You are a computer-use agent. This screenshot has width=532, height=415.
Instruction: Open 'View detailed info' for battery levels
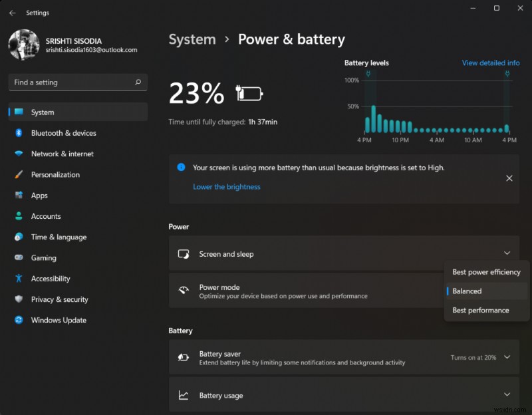491,63
